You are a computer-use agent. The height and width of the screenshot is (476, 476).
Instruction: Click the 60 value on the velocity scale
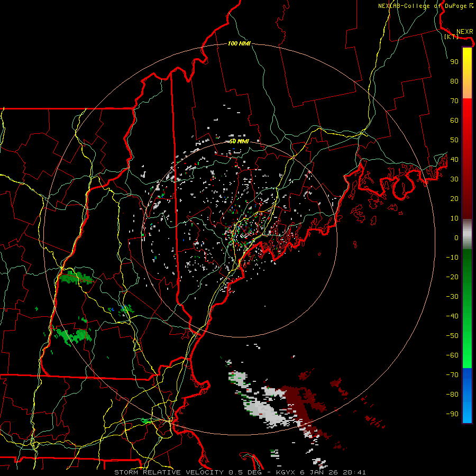click(x=454, y=120)
